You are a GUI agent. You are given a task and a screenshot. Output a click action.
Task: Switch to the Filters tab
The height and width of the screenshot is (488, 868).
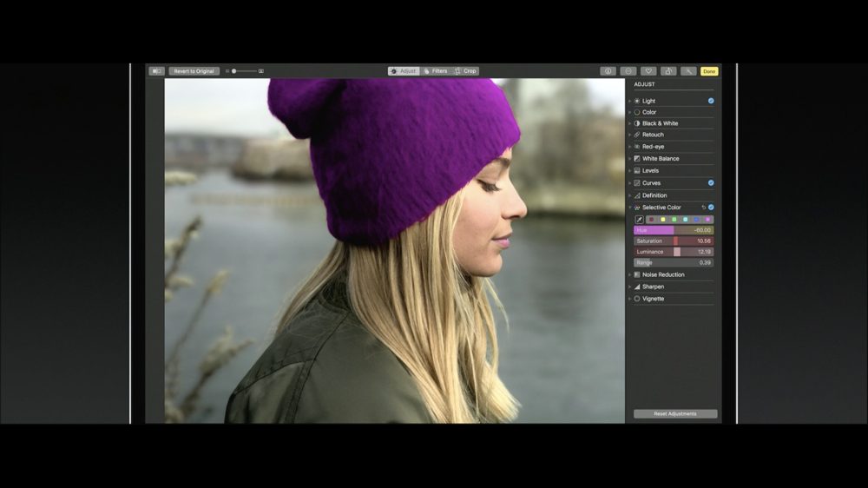(436, 71)
